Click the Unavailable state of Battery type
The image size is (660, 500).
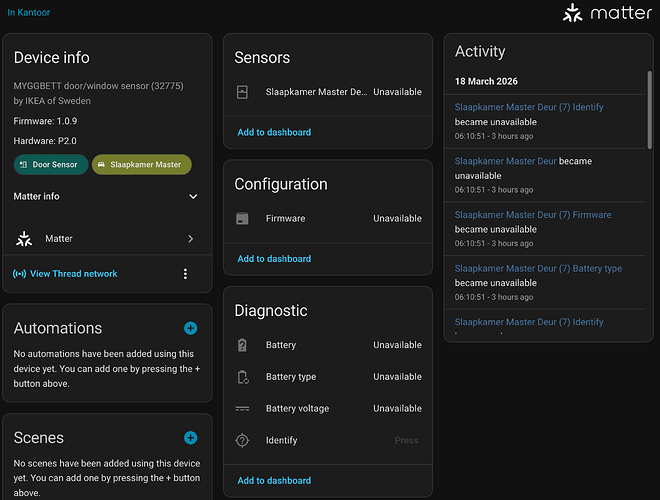click(x=397, y=377)
